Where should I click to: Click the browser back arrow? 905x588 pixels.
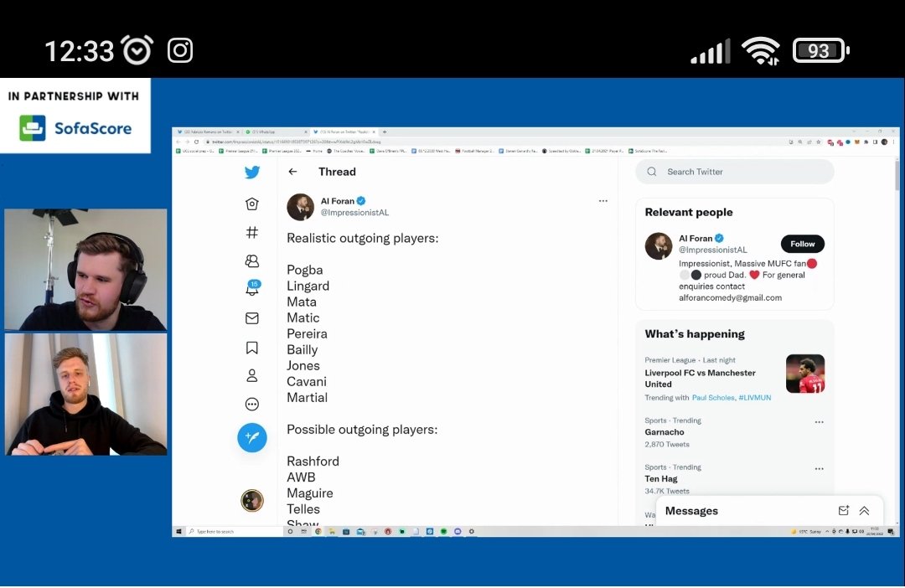pos(178,142)
